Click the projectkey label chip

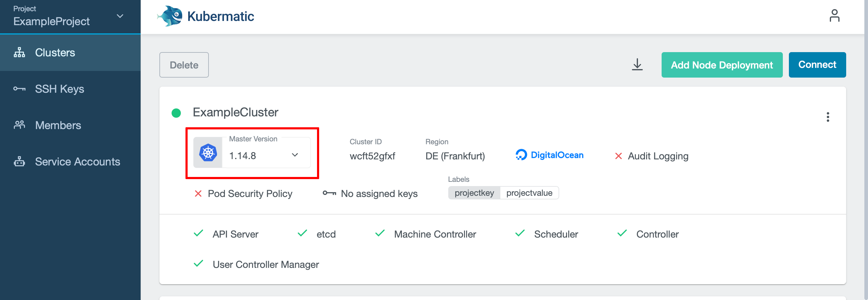[x=474, y=193]
